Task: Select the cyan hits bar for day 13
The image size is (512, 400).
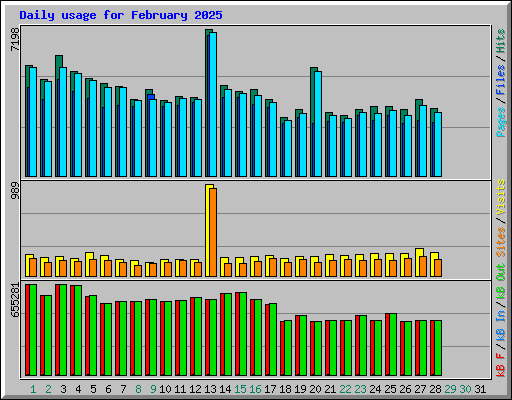Action: [213, 104]
